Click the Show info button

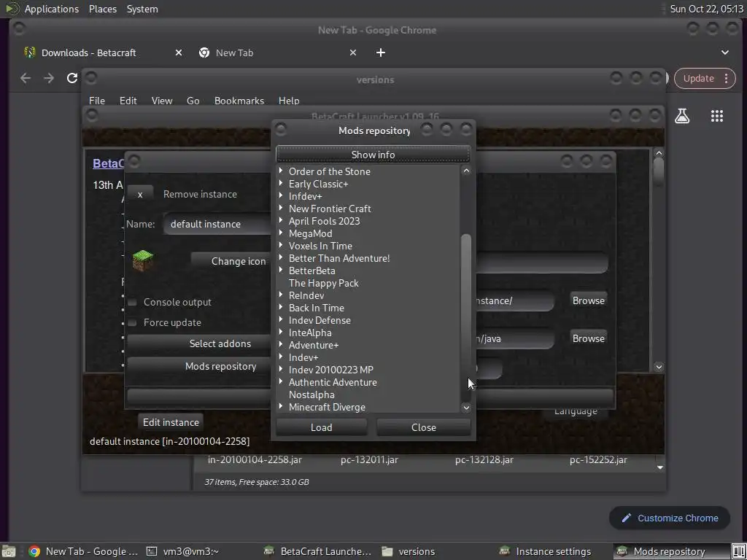coord(373,155)
